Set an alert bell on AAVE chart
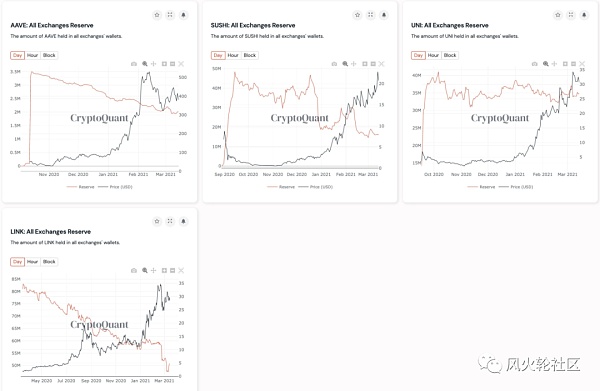The height and width of the screenshot is (391, 600). pyautogui.click(x=183, y=15)
